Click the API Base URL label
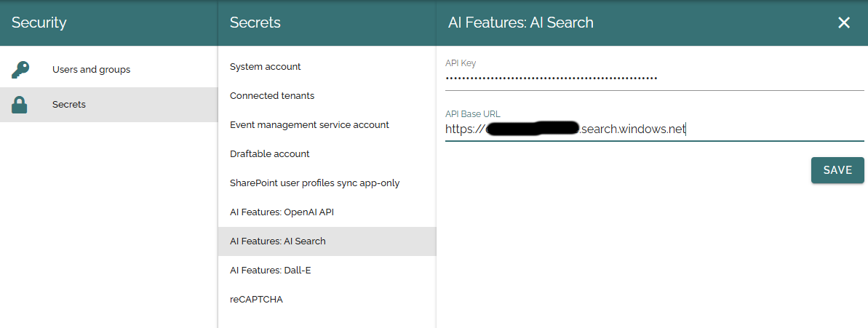This screenshot has width=868, height=328. point(473,114)
